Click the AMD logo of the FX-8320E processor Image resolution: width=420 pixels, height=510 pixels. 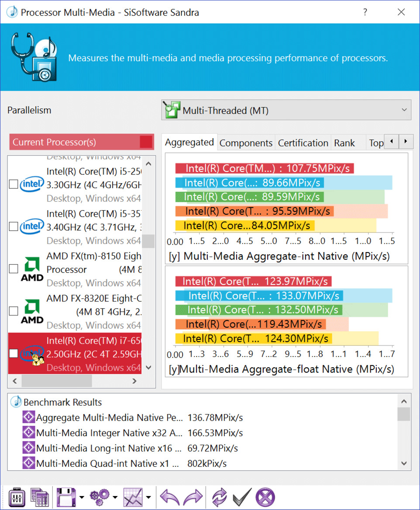pos(32,311)
